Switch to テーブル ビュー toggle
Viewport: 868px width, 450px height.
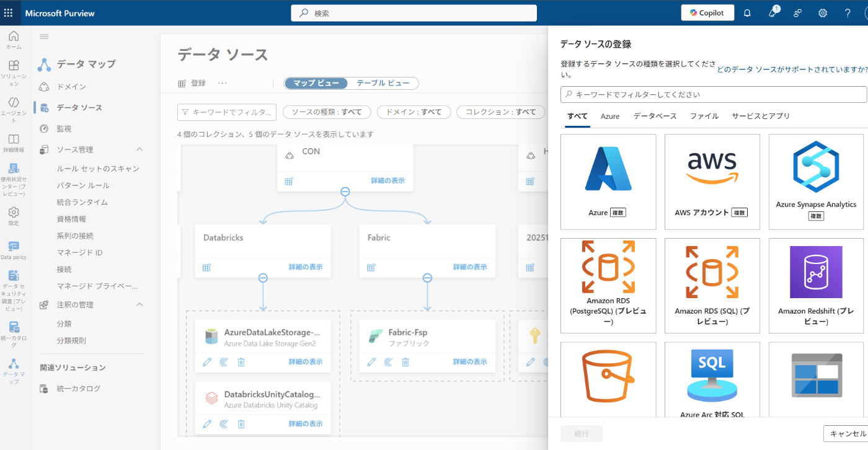(383, 83)
